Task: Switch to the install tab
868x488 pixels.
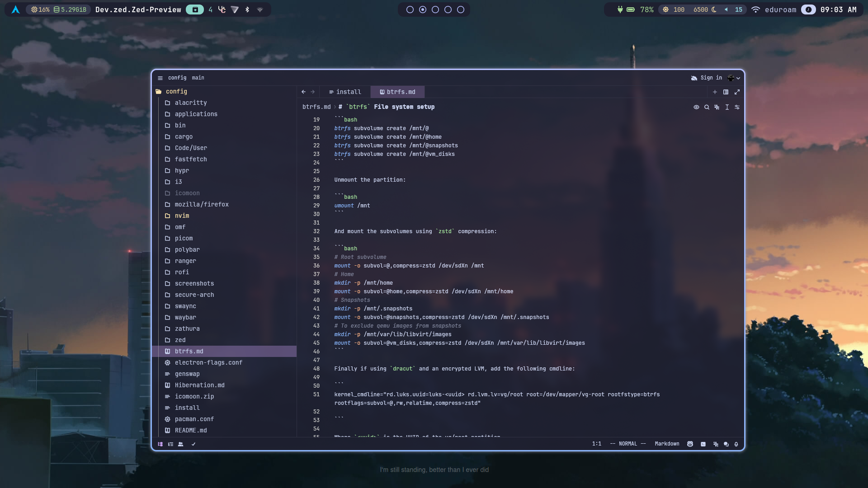Action: point(348,92)
